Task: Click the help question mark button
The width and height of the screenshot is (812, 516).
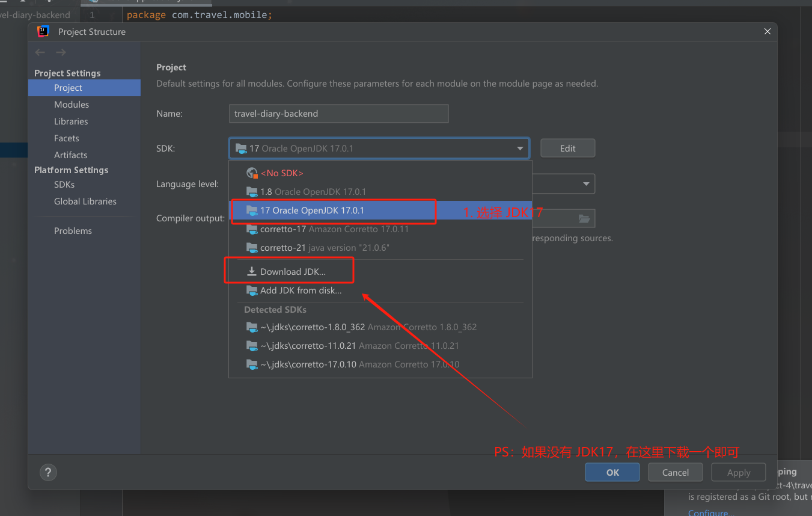Action: point(48,472)
